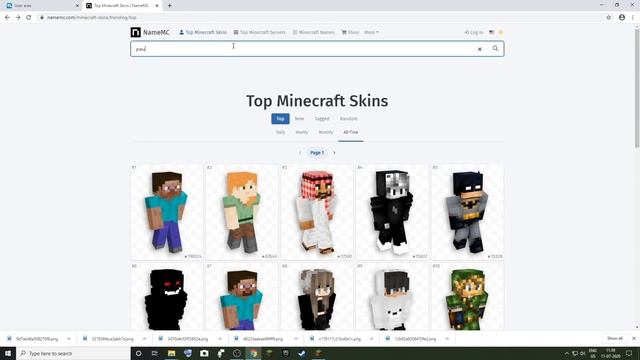This screenshot has width=640, height=360.
Task: Open the Windows notification center
Action: [629, 353]
